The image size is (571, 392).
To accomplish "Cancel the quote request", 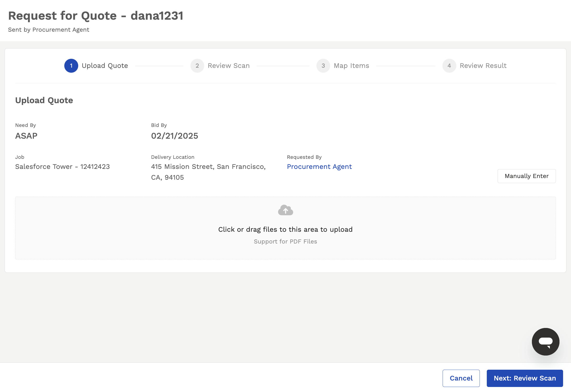I will coord(461,378).
